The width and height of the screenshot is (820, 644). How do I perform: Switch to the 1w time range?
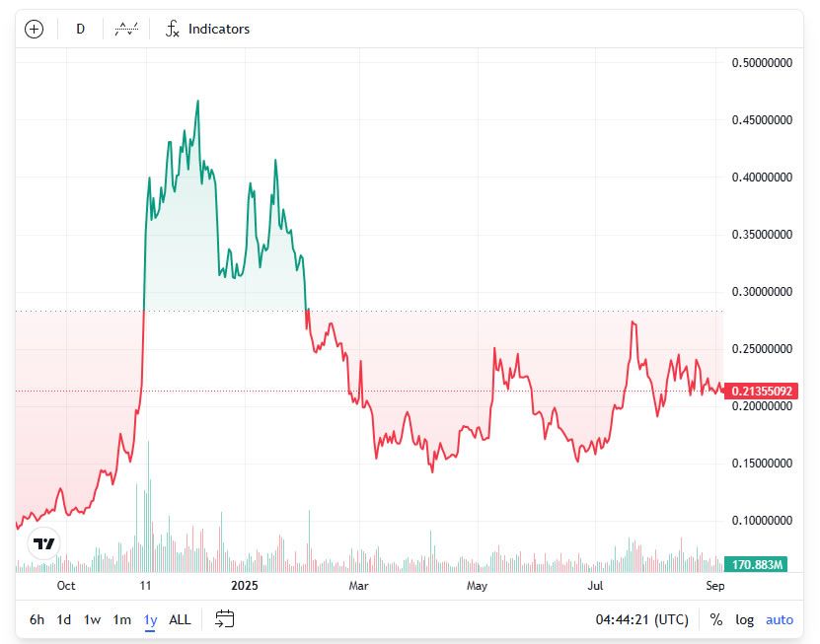pyautogui.click(x=92, y=619)
